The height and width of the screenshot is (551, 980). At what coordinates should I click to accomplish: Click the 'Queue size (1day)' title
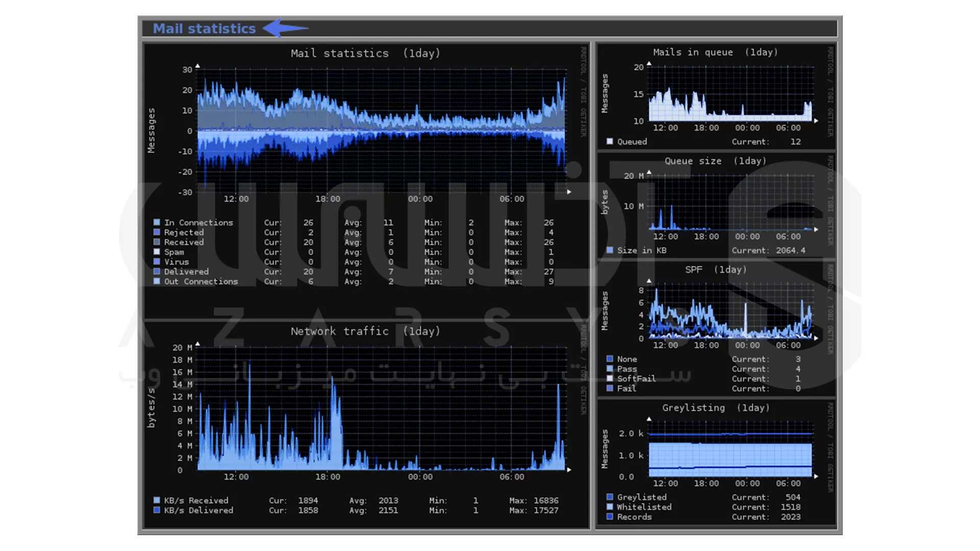tap(716, 161)
